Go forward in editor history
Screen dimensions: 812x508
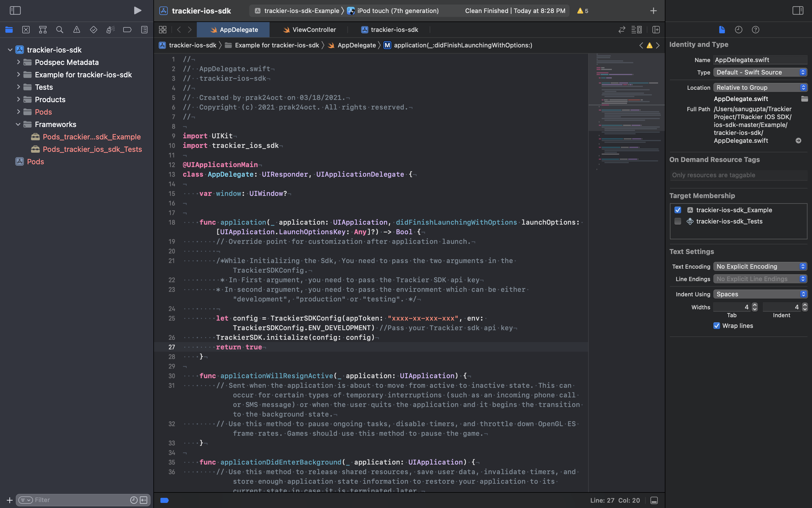[189, 30]
